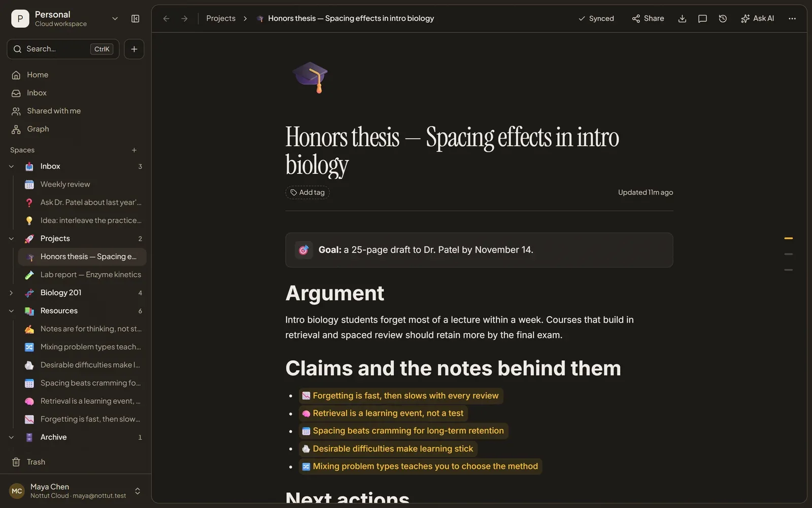Open Maya Chen account menu
Viewport: 812px width, 508px height.
coord(76,491)
